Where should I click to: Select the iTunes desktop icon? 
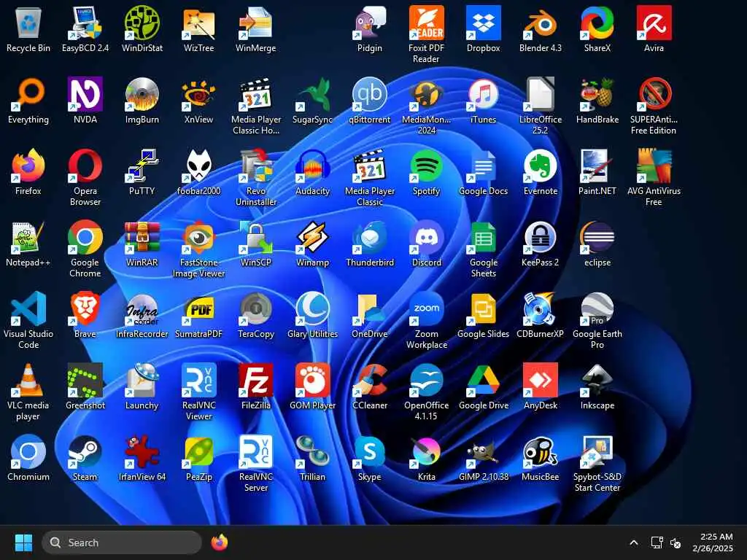483,94
